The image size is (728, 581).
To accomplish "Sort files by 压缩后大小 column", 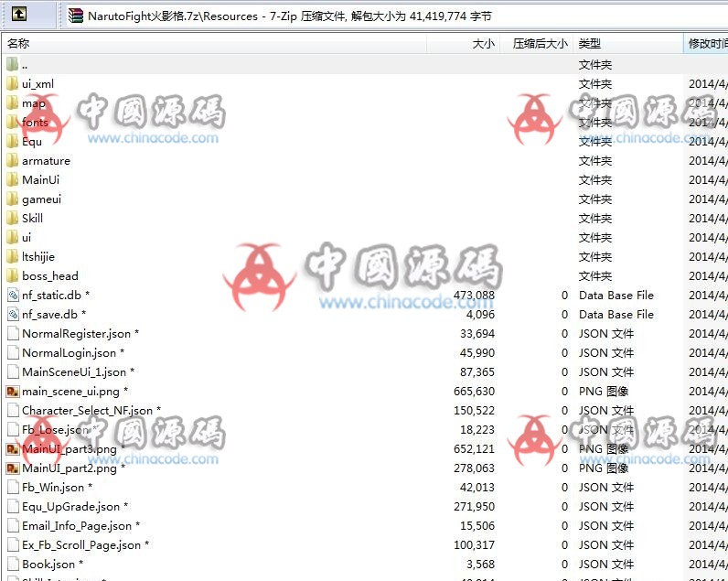I will click(x=540, y=43).
